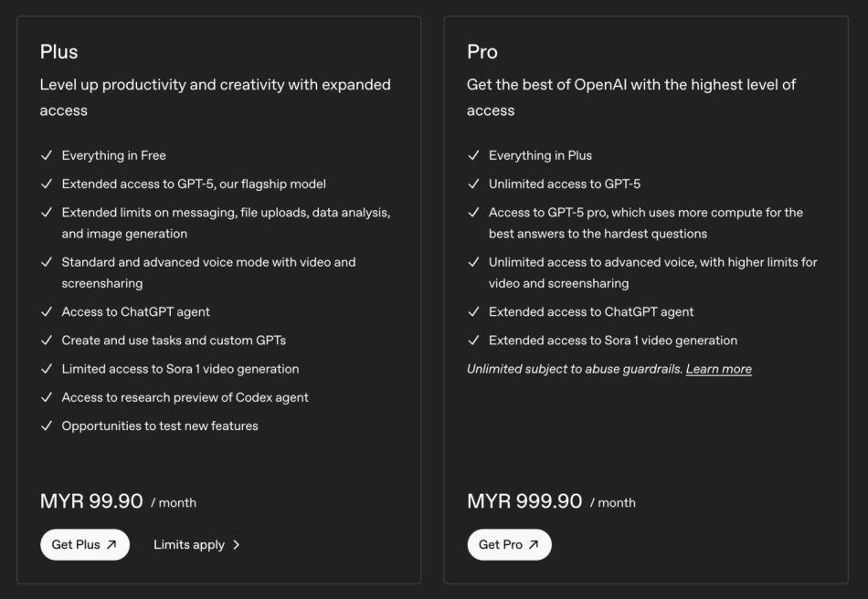The height and width of the screenshot is (599, 868).
Task: Open the Learn more link about abuse guardrails
Action: point(719,368)
